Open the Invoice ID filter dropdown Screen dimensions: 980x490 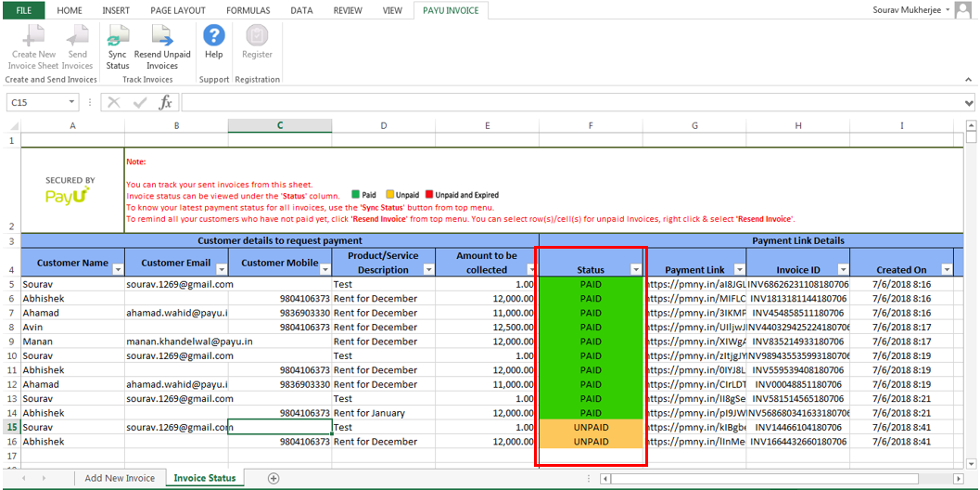tap(843, 269)
